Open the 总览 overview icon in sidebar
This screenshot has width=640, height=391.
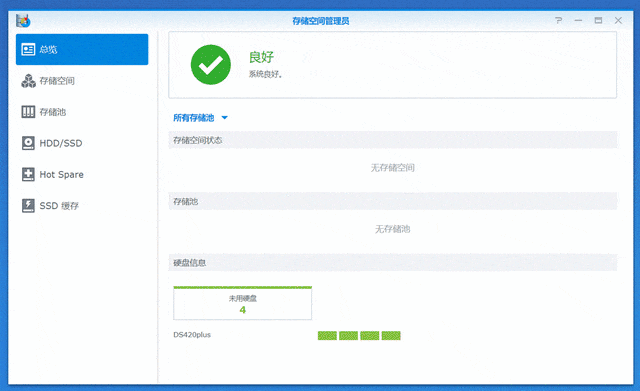click(28, 50)
